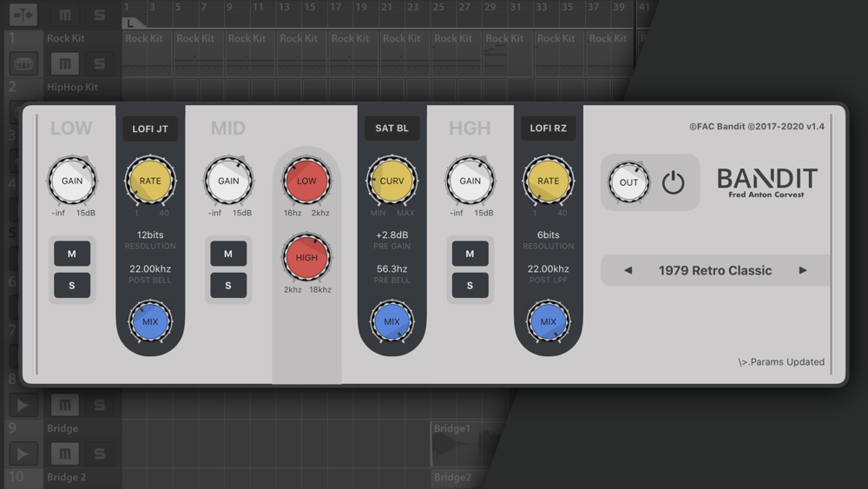This screenshot has height=489, width=868.
Task: Mute the LOW band with M
Action: (x=72, y=254)
